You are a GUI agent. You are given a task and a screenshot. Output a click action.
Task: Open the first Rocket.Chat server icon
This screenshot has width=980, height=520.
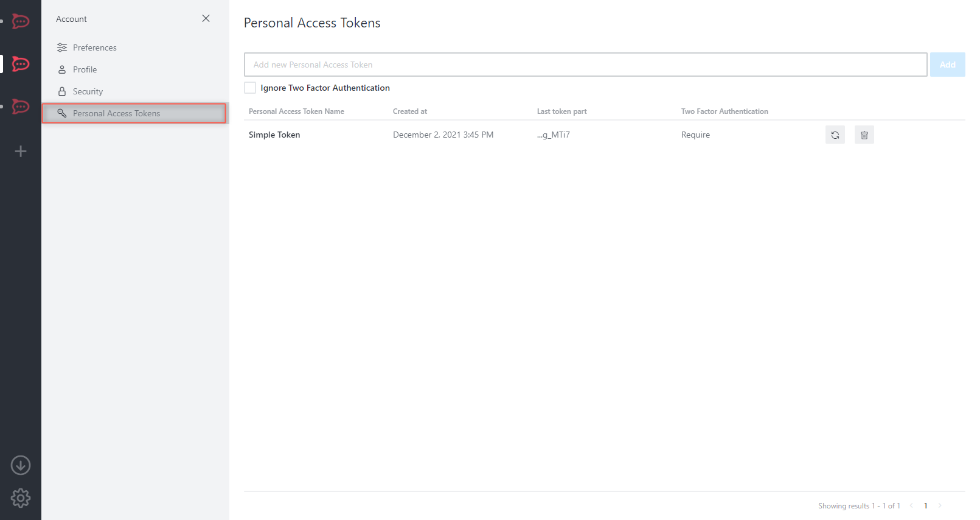[21, 22]
